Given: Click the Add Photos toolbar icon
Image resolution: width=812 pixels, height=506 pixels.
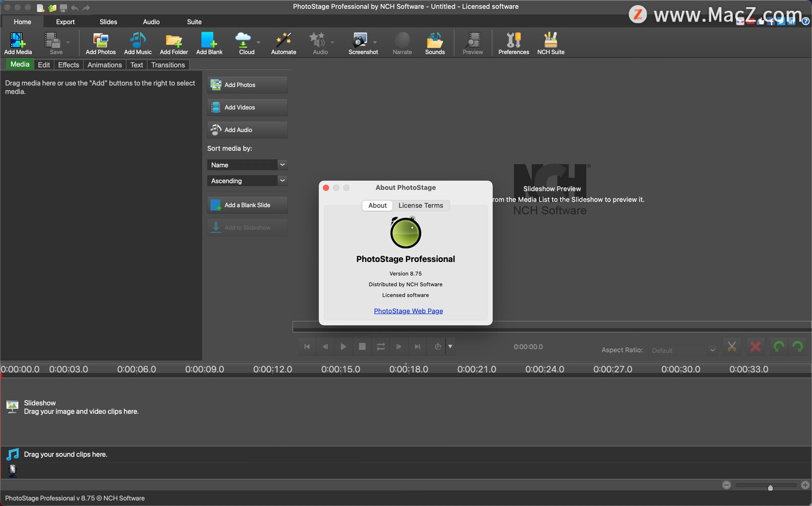Looking at the screenshot, I should (x=100, y=43).
